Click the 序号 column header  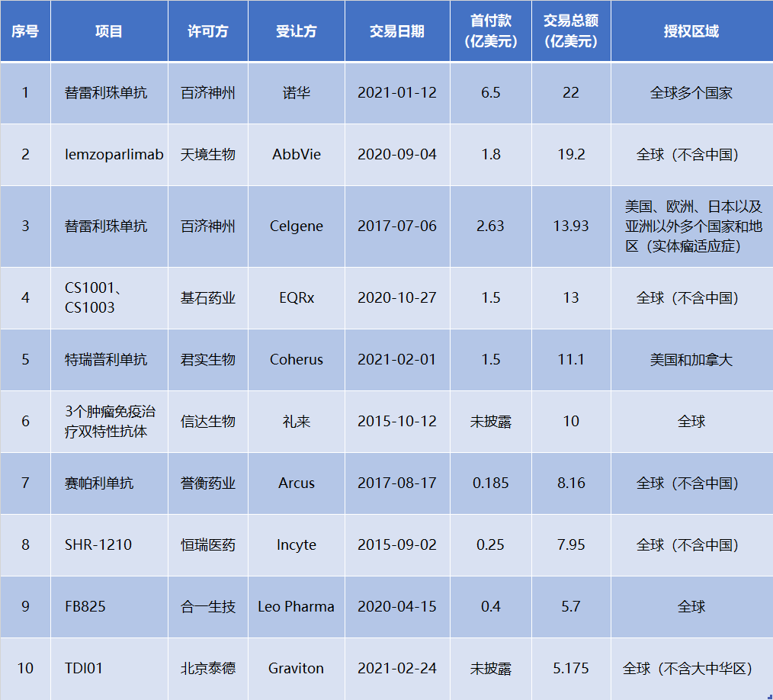click(25, 31)
